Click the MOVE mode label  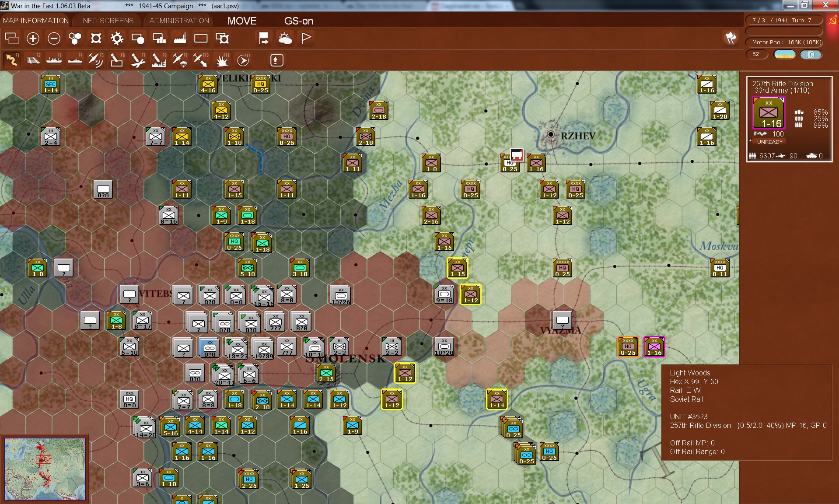[242, 21]
